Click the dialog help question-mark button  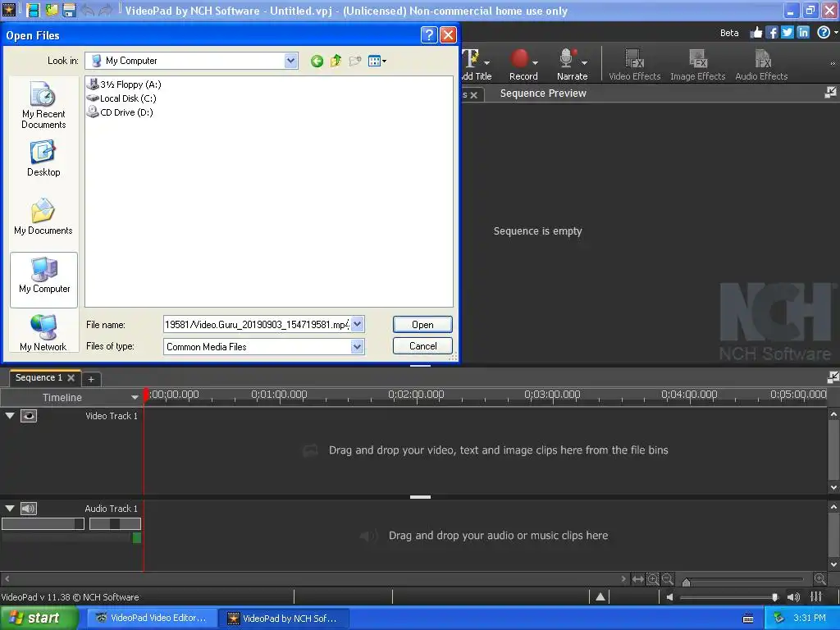pyautogui.click(x=428, y=34)
